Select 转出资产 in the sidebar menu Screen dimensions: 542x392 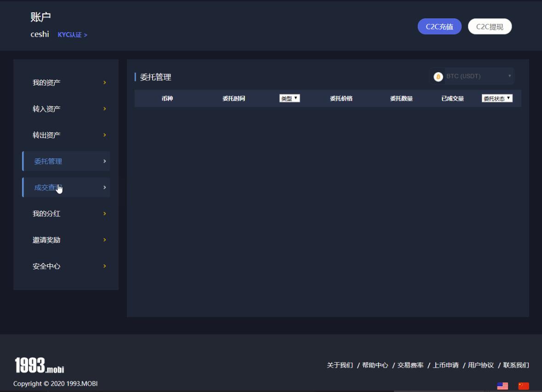pyautogui.click(x=46, y=135)
